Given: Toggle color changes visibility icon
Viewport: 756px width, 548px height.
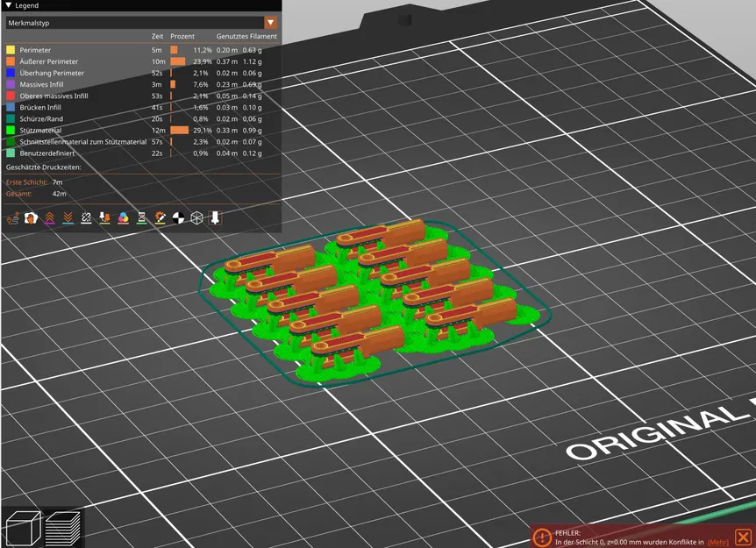Looking at the screenshot, I should click(x=123, y=218).
